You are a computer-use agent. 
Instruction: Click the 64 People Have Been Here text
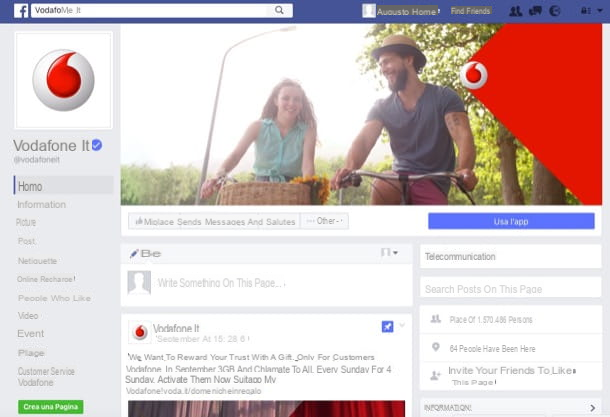pos(493,349)
